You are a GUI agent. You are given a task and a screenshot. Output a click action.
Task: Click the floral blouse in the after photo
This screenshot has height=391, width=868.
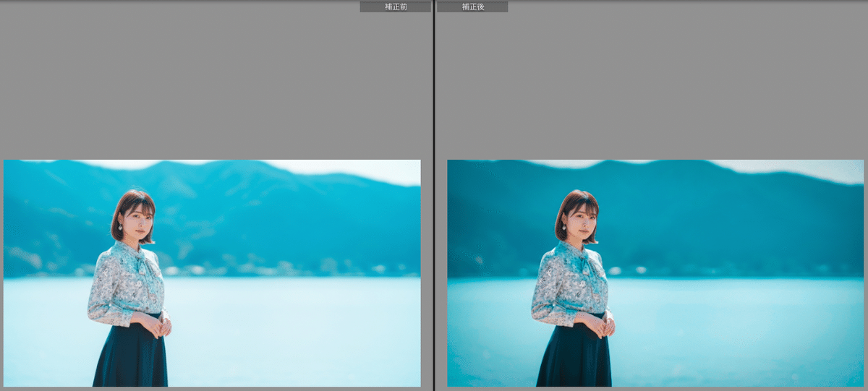pos(569,283)
